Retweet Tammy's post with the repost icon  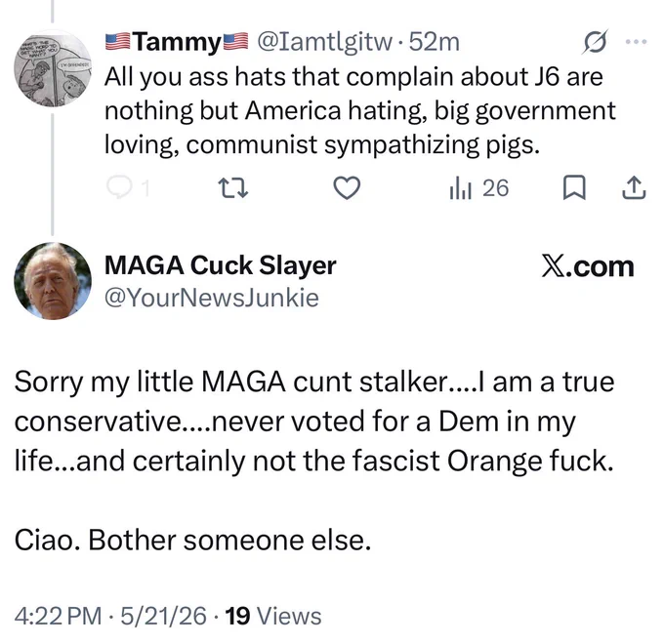(232, 188)
